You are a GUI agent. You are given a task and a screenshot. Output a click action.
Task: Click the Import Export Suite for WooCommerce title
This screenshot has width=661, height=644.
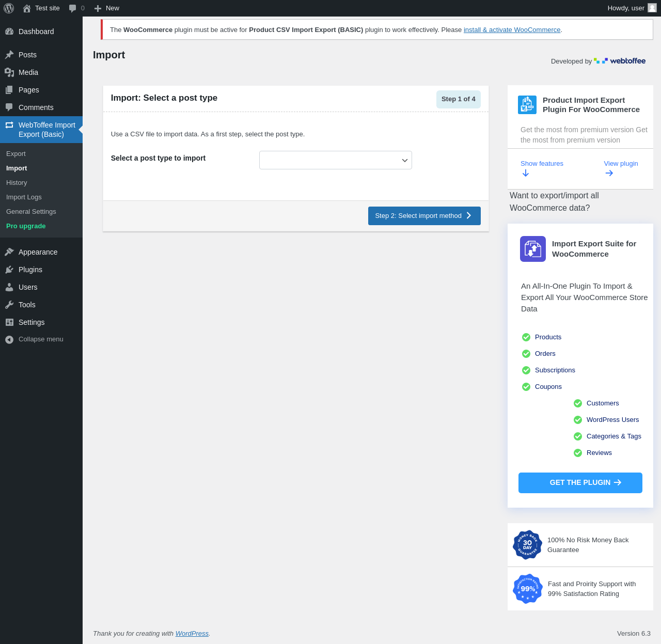click(x=594, y=249)
